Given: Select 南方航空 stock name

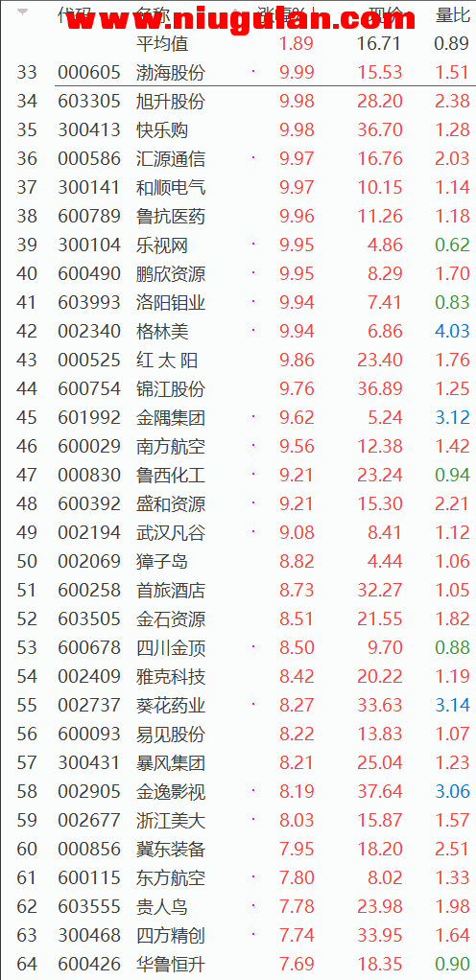Looking at the screenshot, I should click(171, 446).
